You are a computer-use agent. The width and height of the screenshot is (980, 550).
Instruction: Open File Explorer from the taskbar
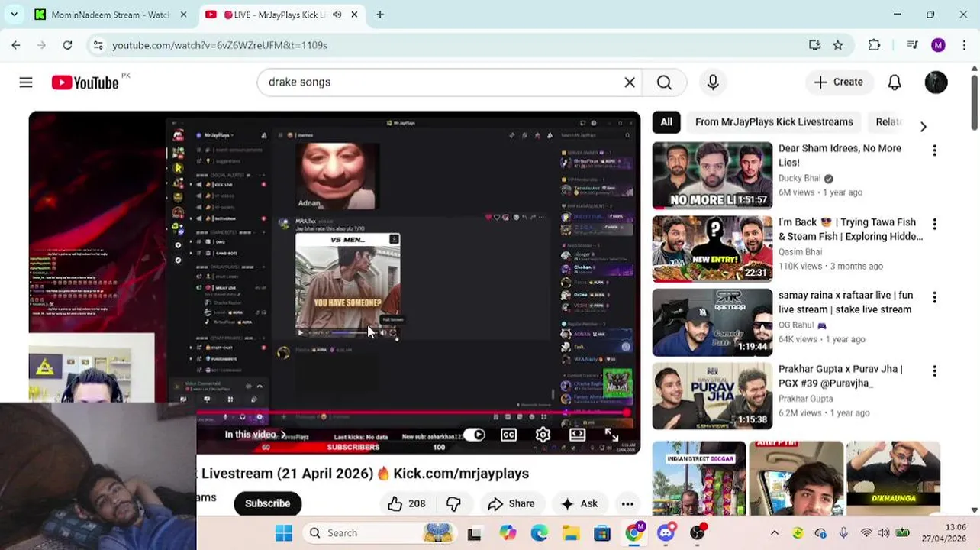[570, 533]
